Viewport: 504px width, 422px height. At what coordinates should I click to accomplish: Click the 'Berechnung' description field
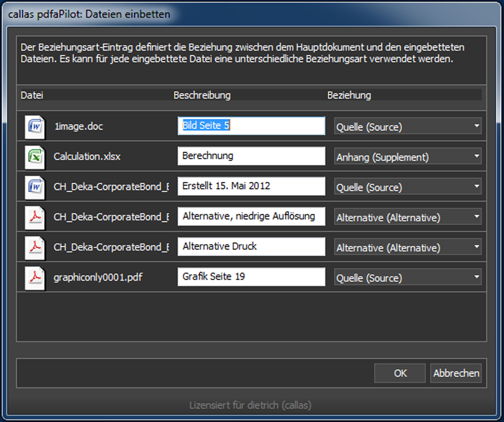(x=251, y=156)
